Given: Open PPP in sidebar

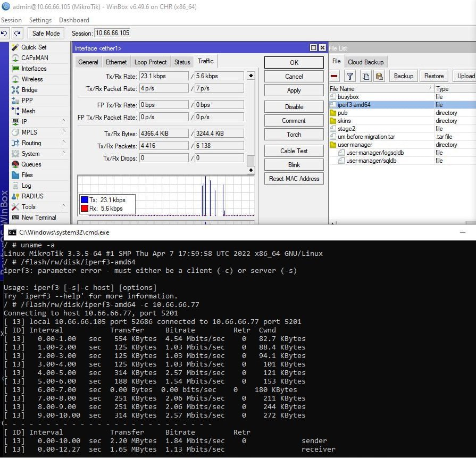Looking at the screenshot, I should coord(27,101).
